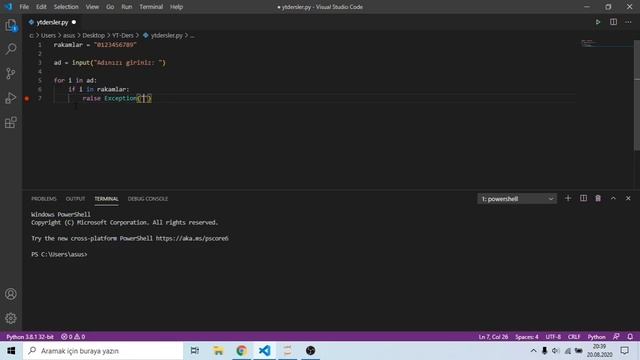The height and width of the screenshot is (360, 640).
Task: Select Python 3.8.1 32-bit interpreter in status bar
Action: click(x=30, y=337)
